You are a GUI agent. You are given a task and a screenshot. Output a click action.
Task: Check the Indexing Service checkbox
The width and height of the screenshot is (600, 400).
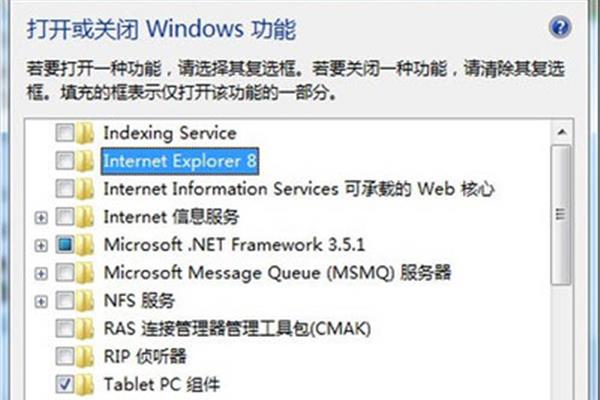pos(65,133)
